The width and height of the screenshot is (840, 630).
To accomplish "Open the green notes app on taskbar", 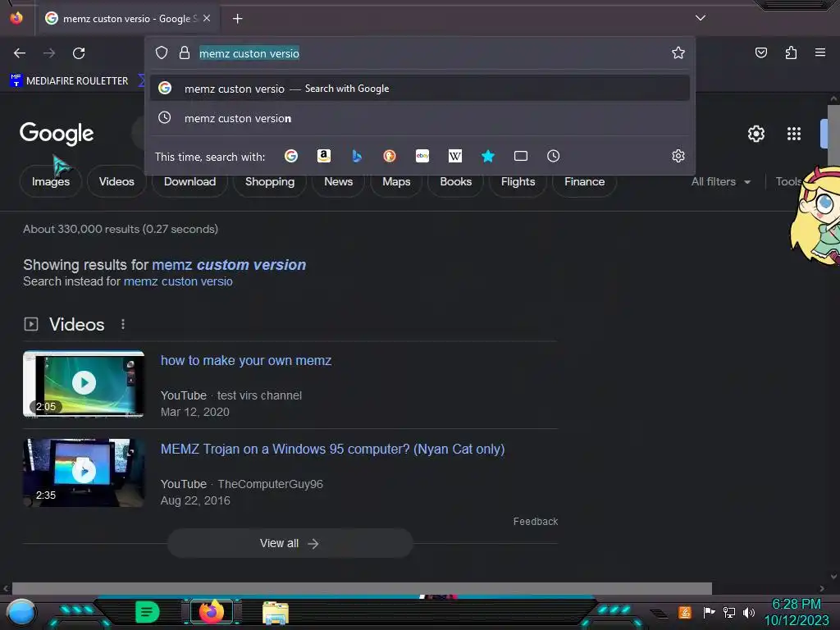I will coord(148,612).
